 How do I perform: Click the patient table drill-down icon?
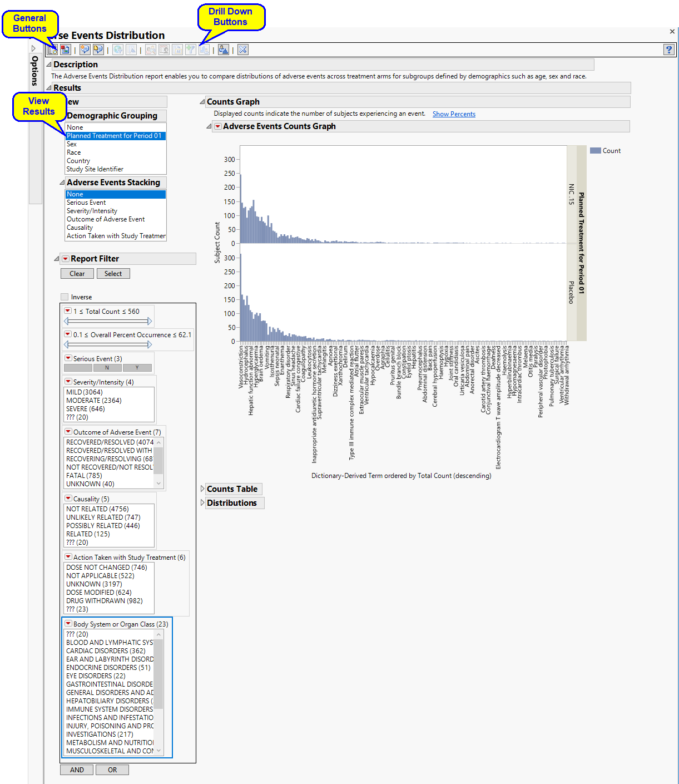coord(164,50)
